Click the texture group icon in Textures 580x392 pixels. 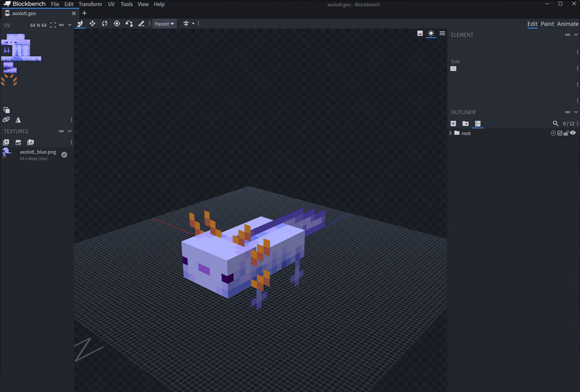pyautogui.click(x=30, y=142)
